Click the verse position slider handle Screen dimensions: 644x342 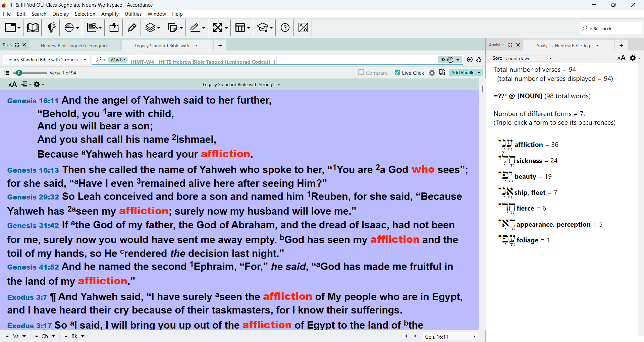pyautogui.click(x=19, y=73)
